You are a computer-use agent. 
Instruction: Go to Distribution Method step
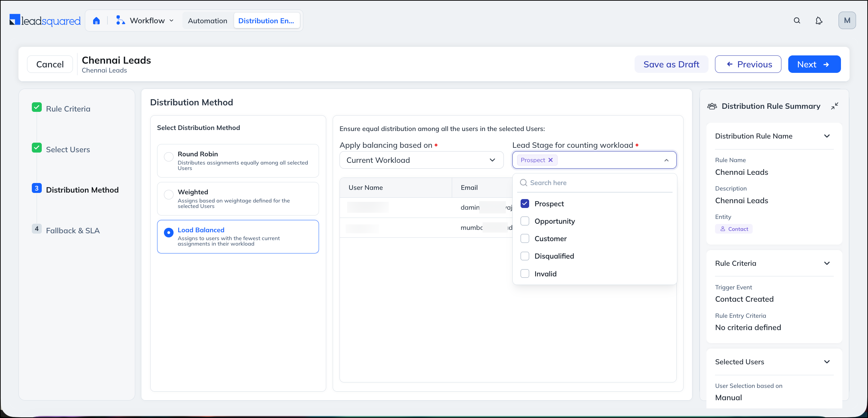coord(82,190)
